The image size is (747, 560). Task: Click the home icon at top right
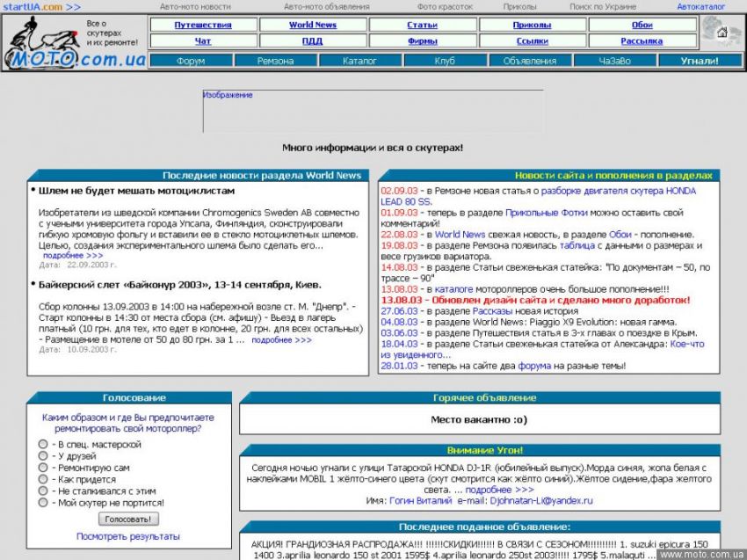point(722,33)
